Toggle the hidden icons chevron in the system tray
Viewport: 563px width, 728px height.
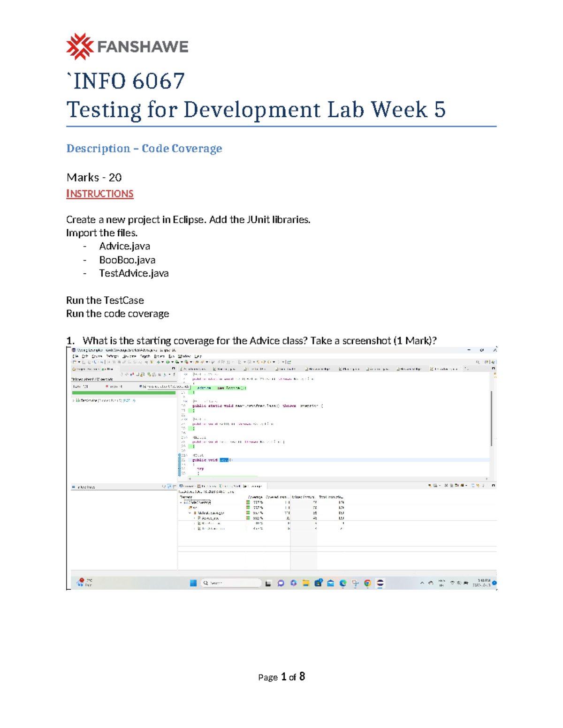[420, 583]
